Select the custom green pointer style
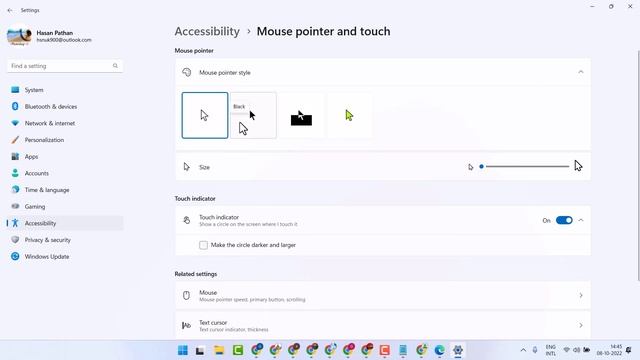The image size is (640, 360). pos(349,116)
